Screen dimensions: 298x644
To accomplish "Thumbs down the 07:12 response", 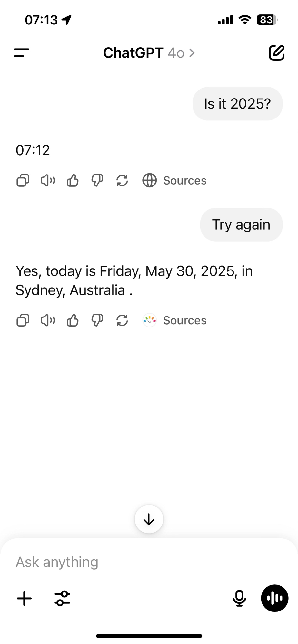I will pos(97,181).
